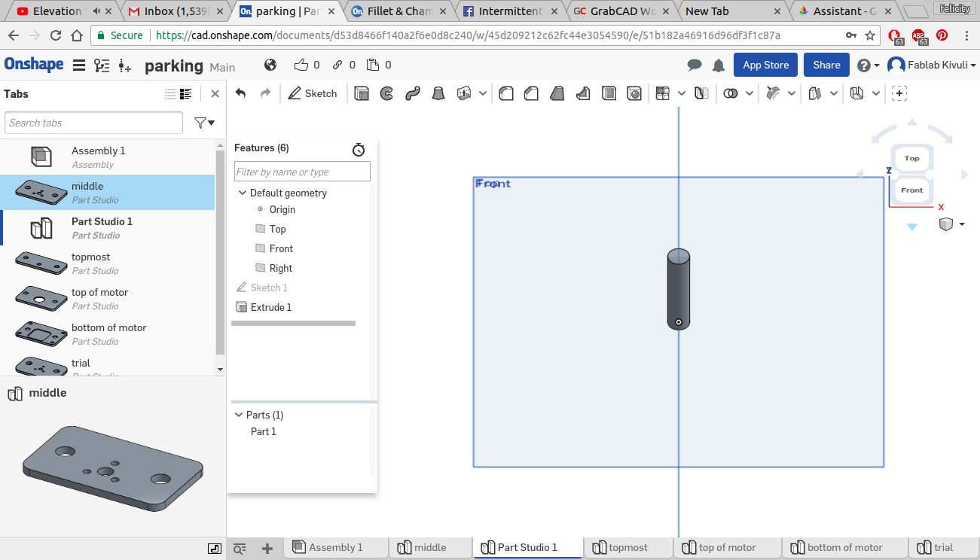Viewport: 980px width, 560px height.
Task: Open the Boolean tool
Action: (730, 93)
